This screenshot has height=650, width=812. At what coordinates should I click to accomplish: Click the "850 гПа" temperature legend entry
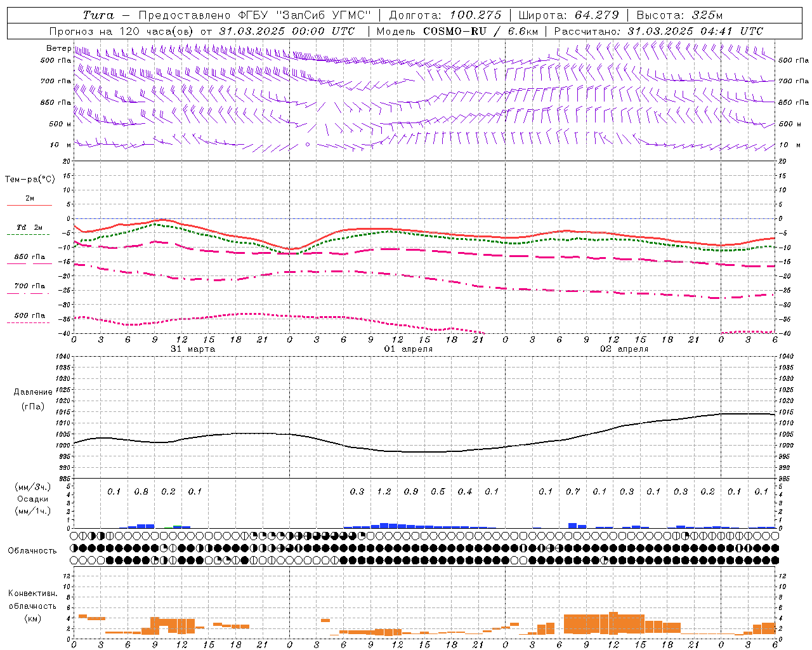coord(29,257)
